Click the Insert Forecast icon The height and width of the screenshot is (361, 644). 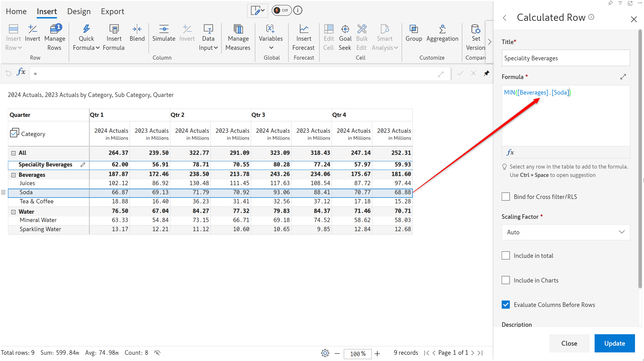(304, 29)
